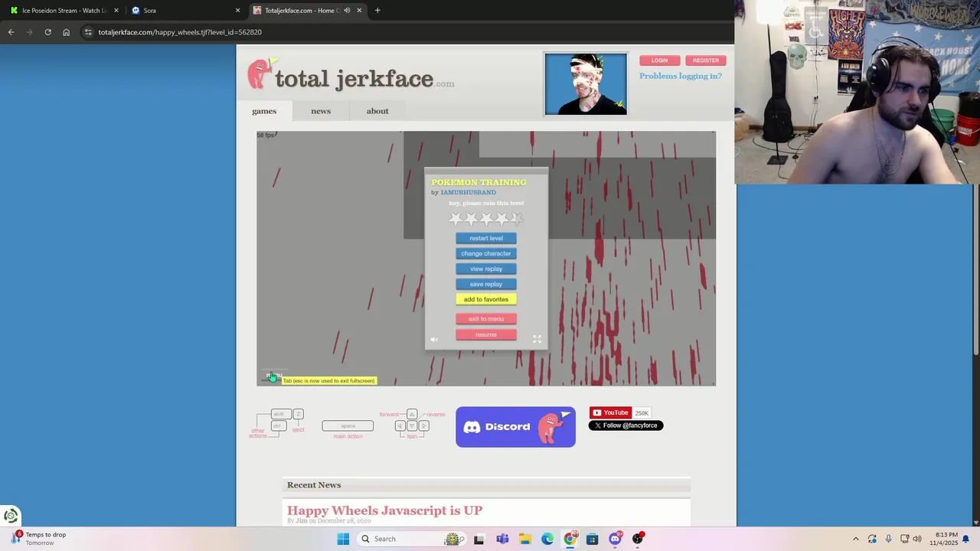
Task: Close the Totaljerkface.com tab
Action: tap(359, 11)
